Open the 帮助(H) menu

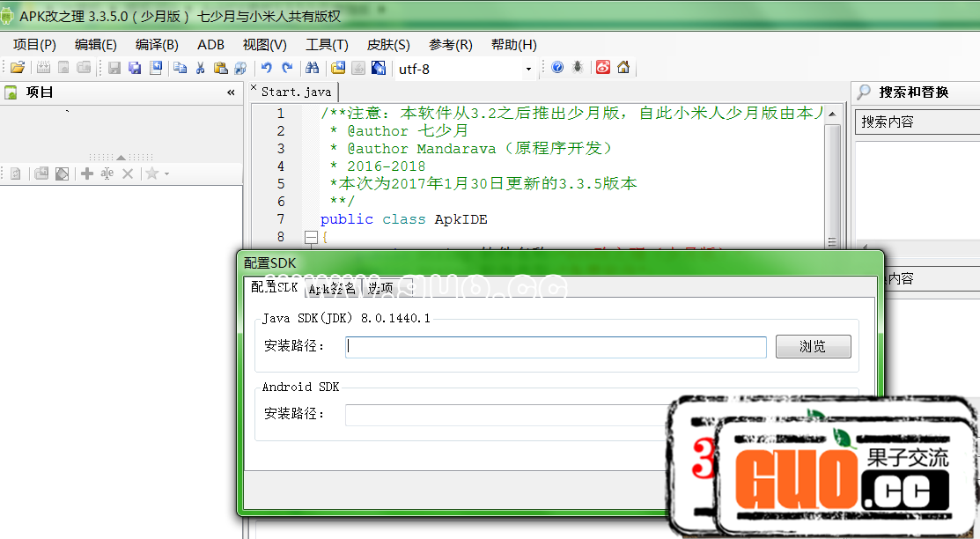[x=513, y=44]
